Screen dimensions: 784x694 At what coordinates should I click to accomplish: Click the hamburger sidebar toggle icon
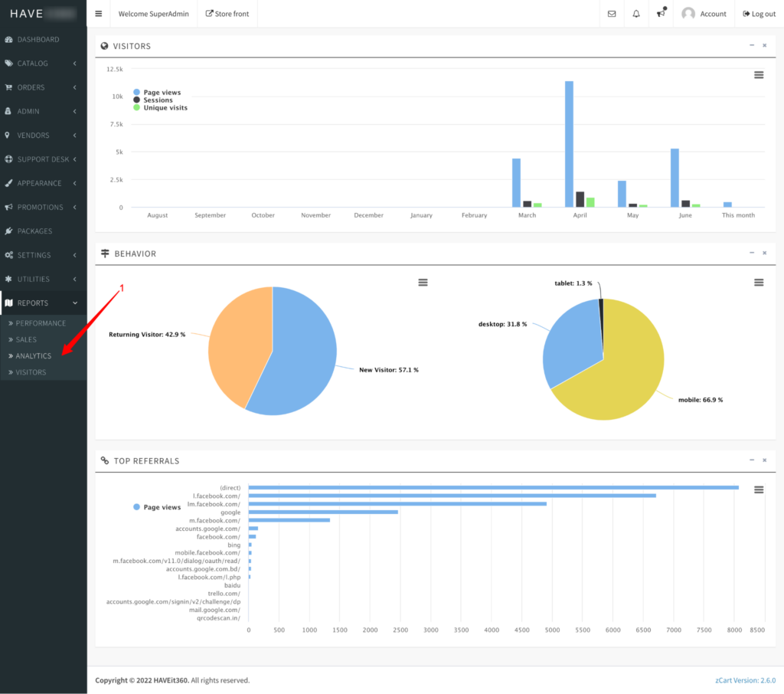pyautogui.click(x=98, y=14)
